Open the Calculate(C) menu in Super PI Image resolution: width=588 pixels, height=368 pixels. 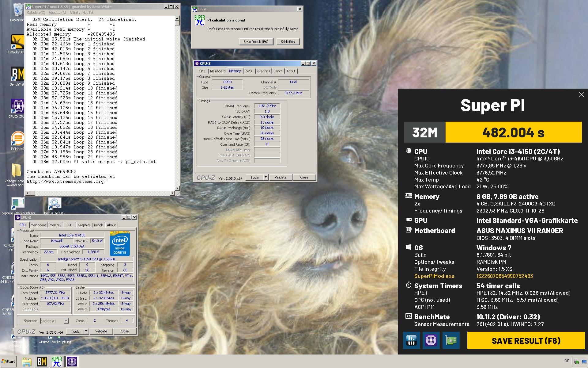(36, 13)
